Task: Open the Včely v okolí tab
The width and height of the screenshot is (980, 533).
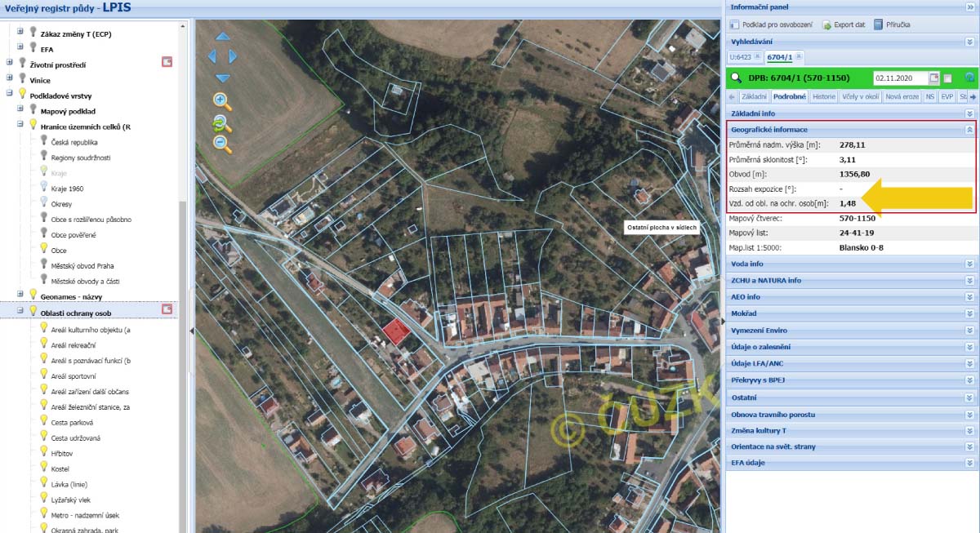Action: coord(861,96)
